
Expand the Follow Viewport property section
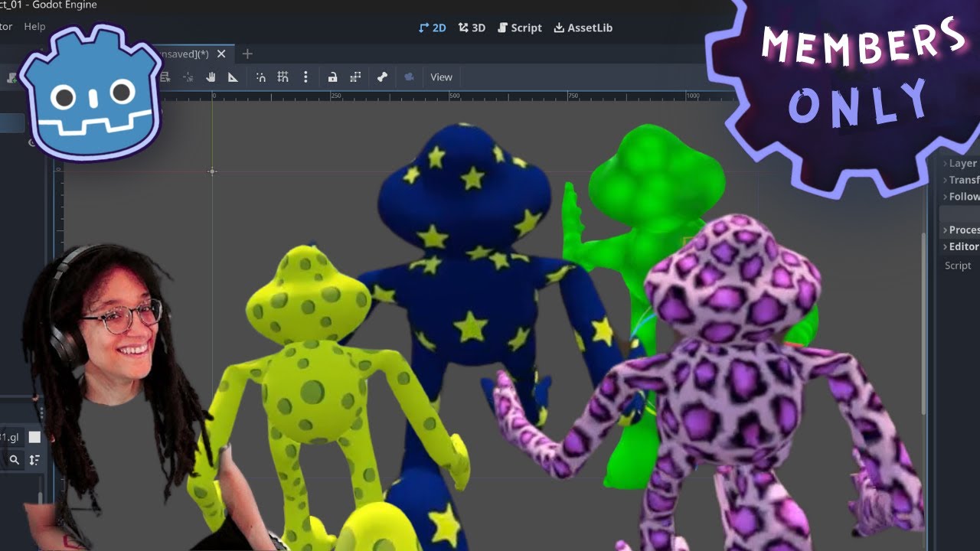coord(960,197)
